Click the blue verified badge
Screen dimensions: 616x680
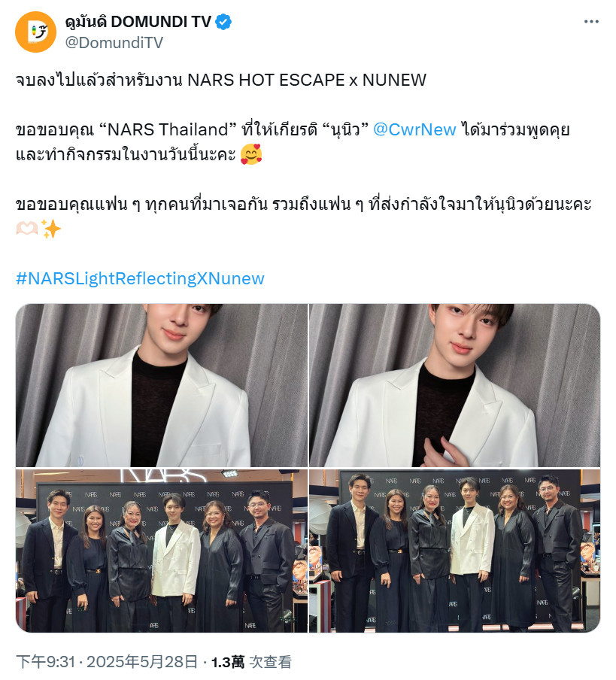223,22
